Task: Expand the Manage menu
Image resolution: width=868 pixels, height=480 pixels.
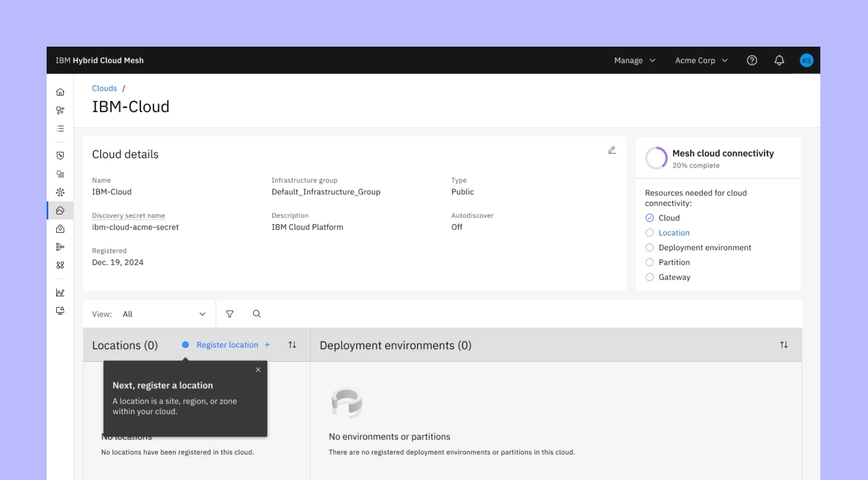Action: [635, 60]
